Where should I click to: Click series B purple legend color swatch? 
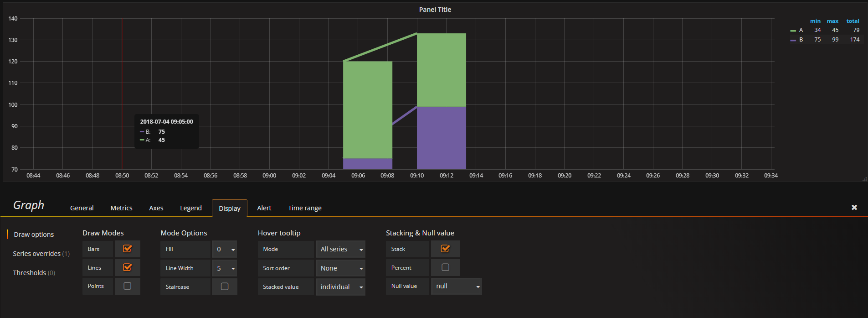tap(793, 40)
